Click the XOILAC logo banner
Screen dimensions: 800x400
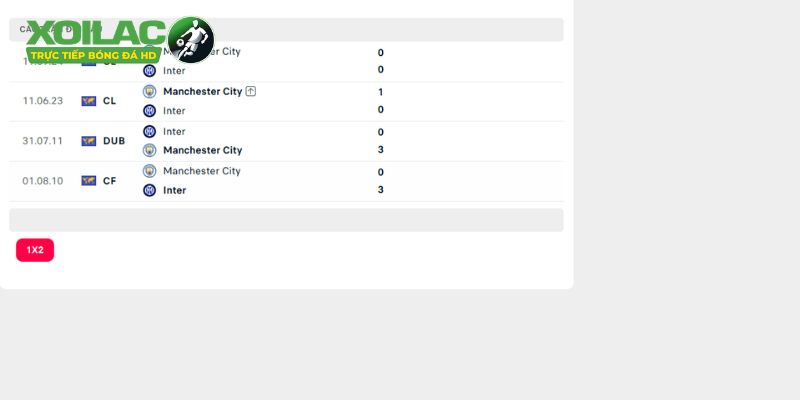(120, 40)
